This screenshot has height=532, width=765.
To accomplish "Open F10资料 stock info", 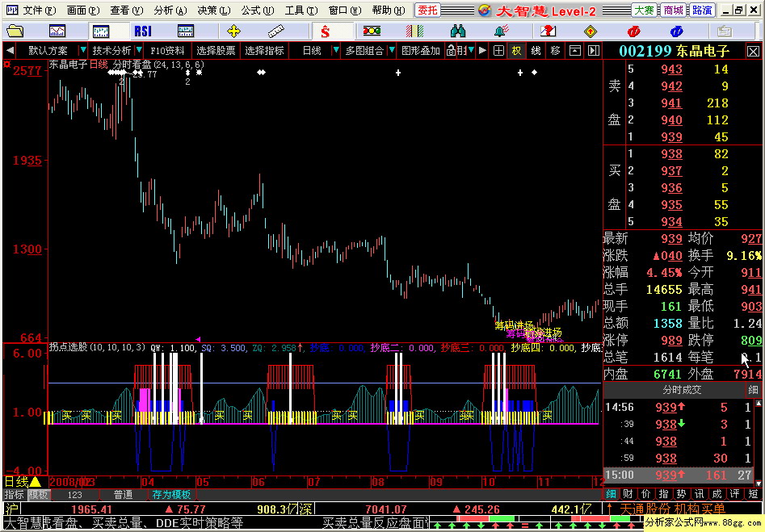I will 167,50.
